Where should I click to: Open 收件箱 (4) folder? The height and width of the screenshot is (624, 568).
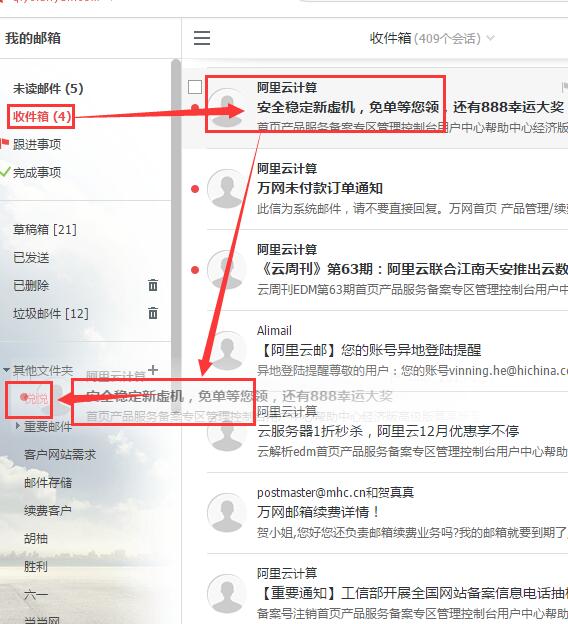[42, 117]
